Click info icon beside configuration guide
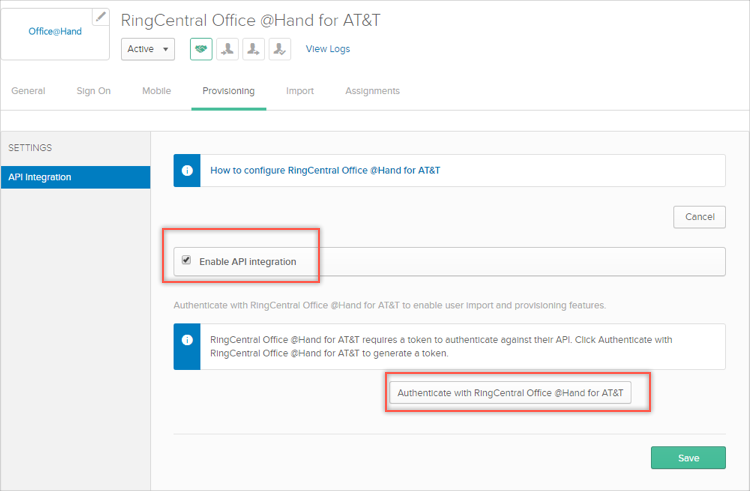Screen dimensions: 750x491 point(187,170)
